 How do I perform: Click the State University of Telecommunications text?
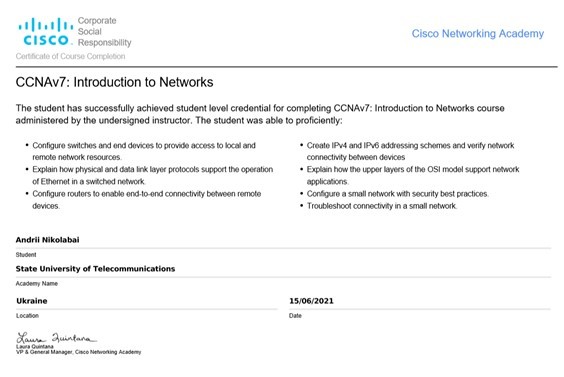(x=95, y=269)
